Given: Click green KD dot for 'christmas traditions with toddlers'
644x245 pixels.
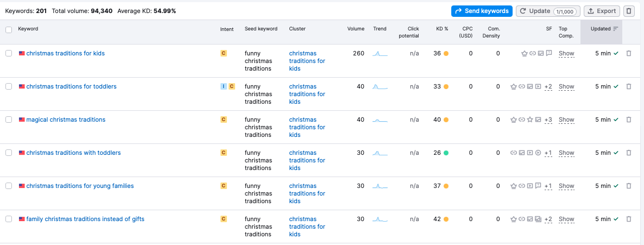Looking at the screenshot, I should click(x=446, y=153).
